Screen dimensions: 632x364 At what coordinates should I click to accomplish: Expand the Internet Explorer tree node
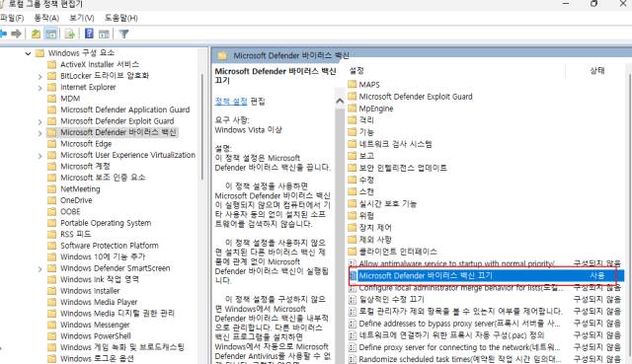[39, 88]
